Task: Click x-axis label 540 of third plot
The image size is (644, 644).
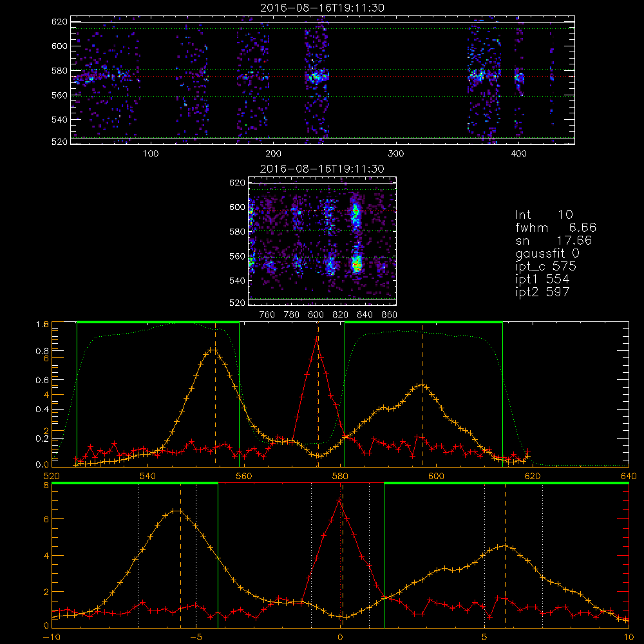Action: point(148,477)
